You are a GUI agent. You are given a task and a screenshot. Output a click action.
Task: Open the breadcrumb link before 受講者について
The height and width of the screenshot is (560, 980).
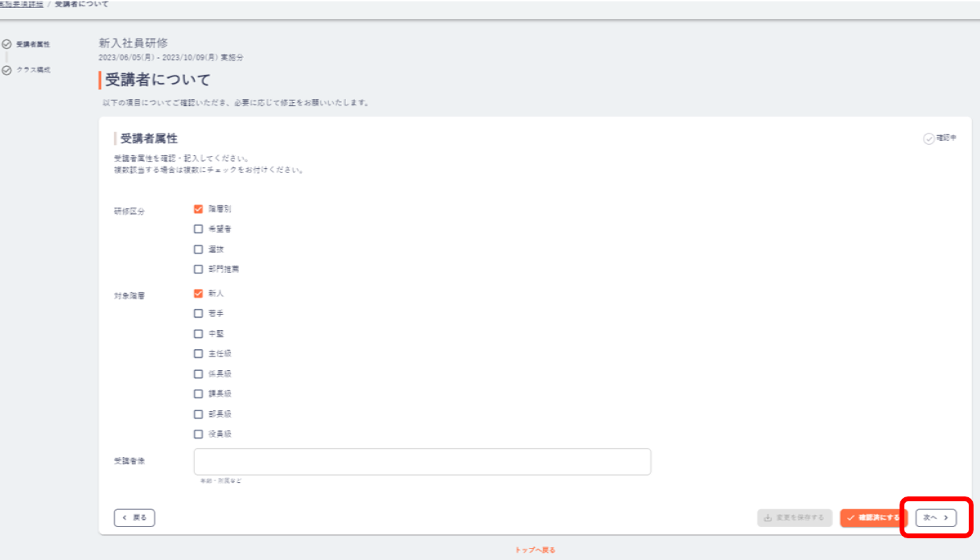[x=22, y=4]
